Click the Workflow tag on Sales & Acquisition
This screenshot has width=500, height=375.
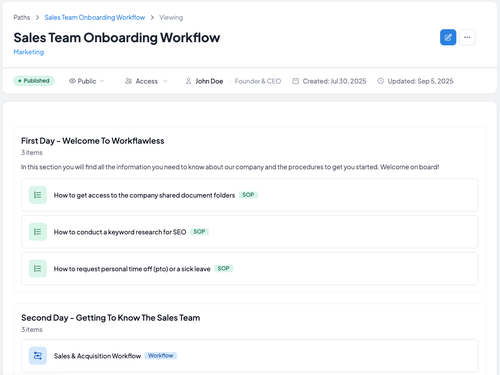[x=161, y=356]
